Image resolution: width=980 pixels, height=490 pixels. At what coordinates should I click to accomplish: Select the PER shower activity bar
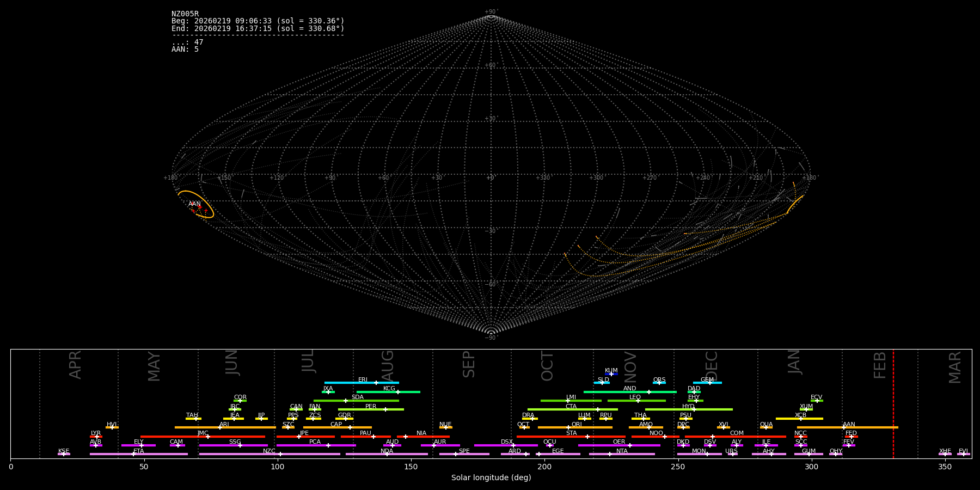click(371, 409)
